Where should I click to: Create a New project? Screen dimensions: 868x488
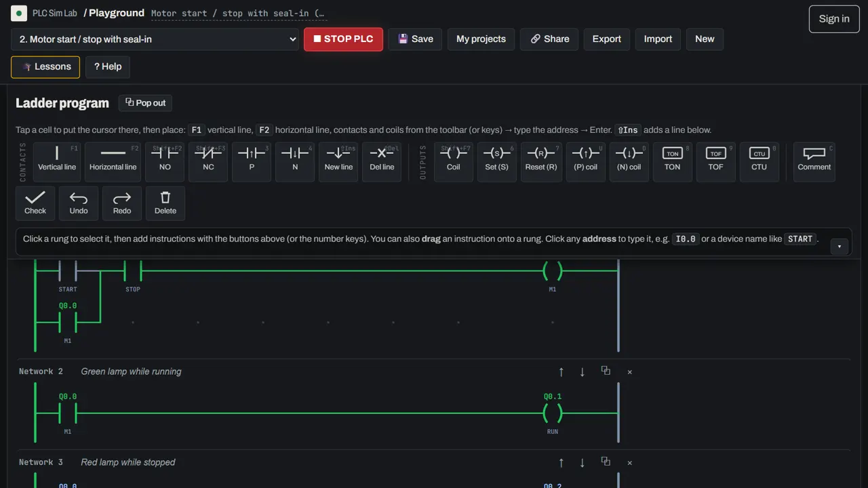(705, 39)
